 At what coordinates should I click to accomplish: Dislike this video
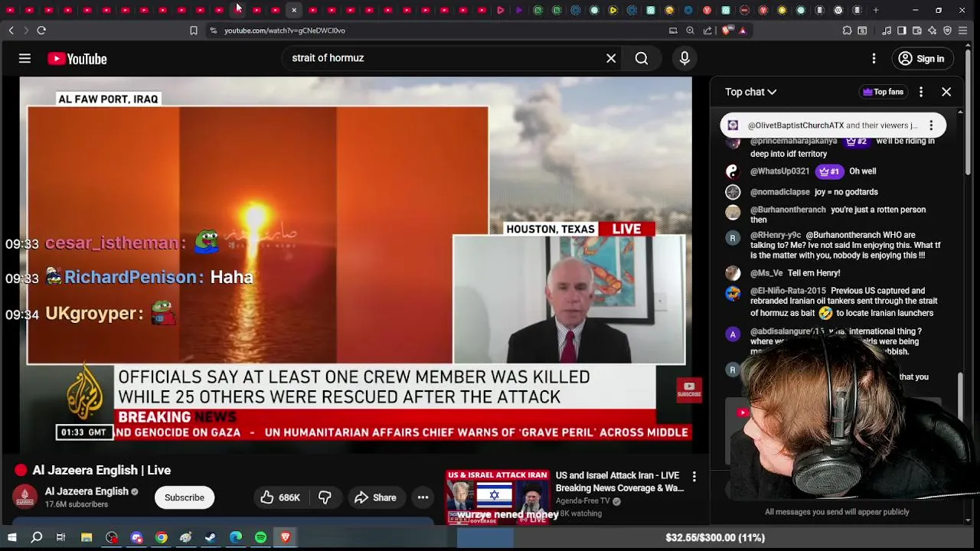click(x=325, y=497)
